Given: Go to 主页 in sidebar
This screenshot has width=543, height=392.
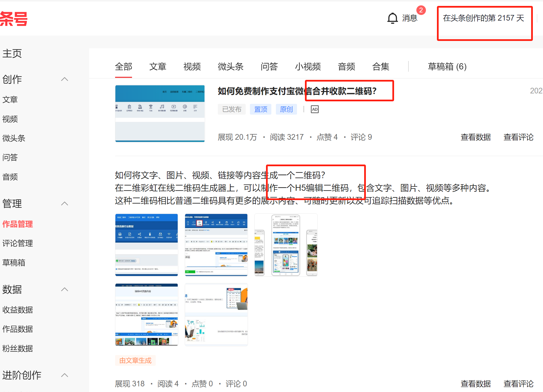Looking at the screenshot, I should click(12, 53).
